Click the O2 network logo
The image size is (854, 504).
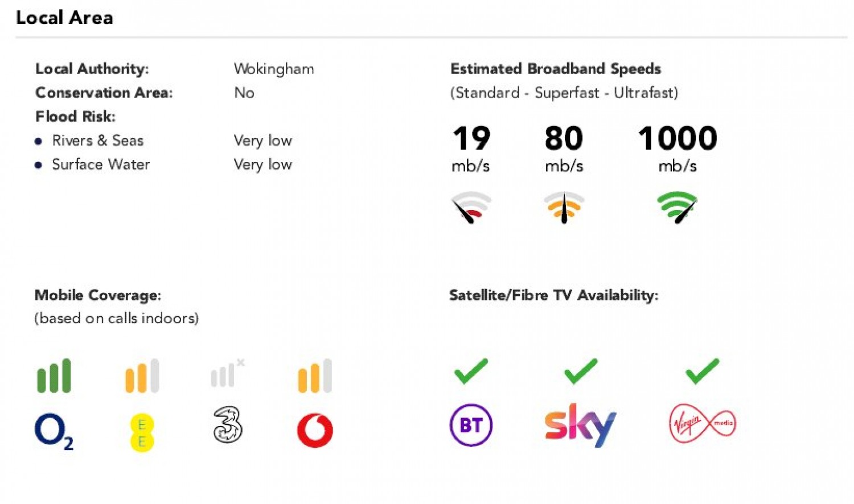click(x=54, y=431)
